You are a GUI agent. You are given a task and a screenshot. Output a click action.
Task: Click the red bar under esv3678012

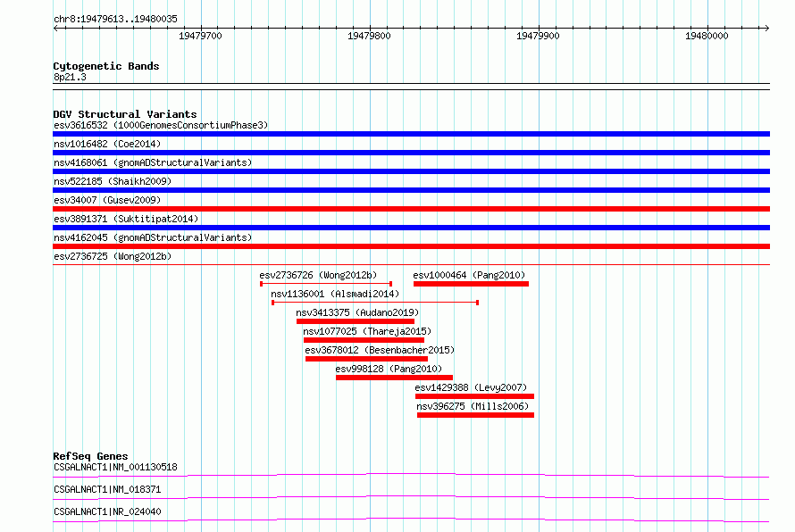pos(366,359)
